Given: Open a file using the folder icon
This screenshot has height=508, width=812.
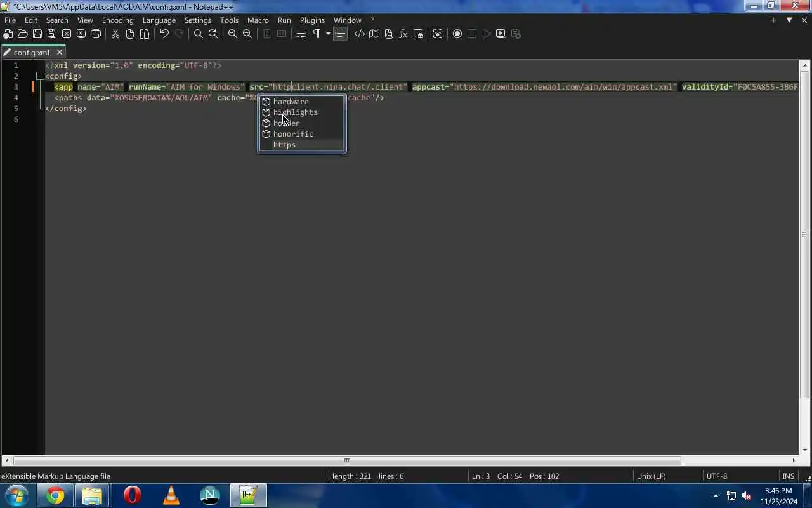Looking at the screenshot, I should [x=23, y=34].
